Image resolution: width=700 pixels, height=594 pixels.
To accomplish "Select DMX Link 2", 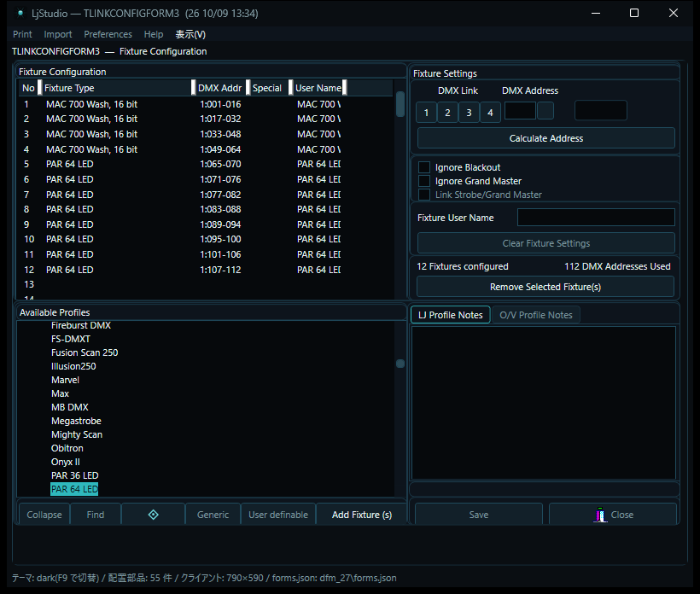I will [447, 113].
